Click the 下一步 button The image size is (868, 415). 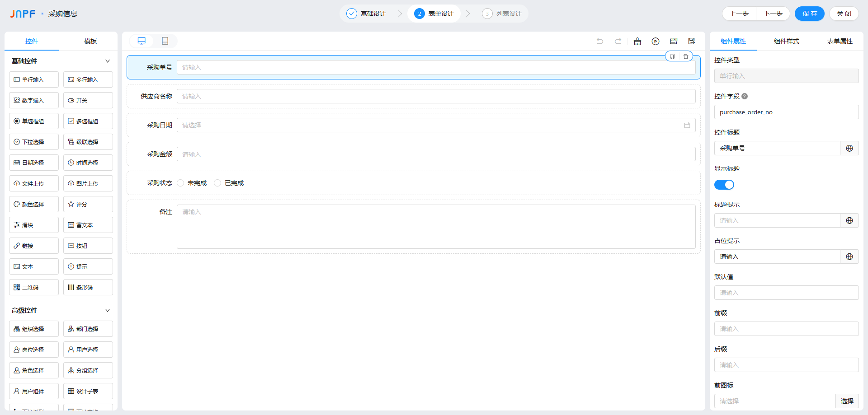pyautogui.click(x=773, y=14)
